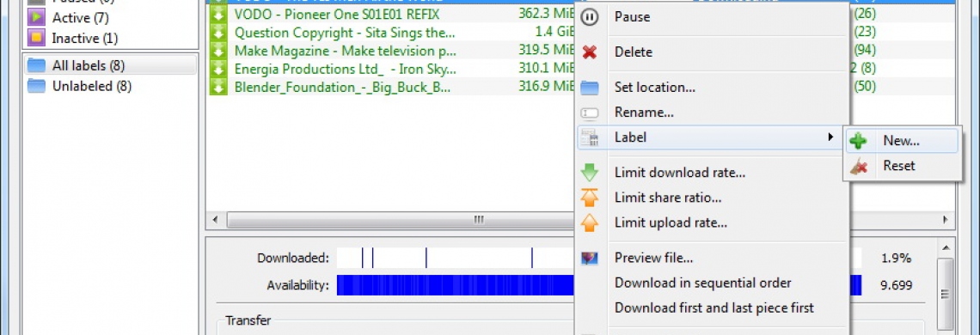The height and width of the screenshot is (335, 980).
Task: Click download icon beside Blender_Foundation torrent
Action: click(x=218, y=87)
